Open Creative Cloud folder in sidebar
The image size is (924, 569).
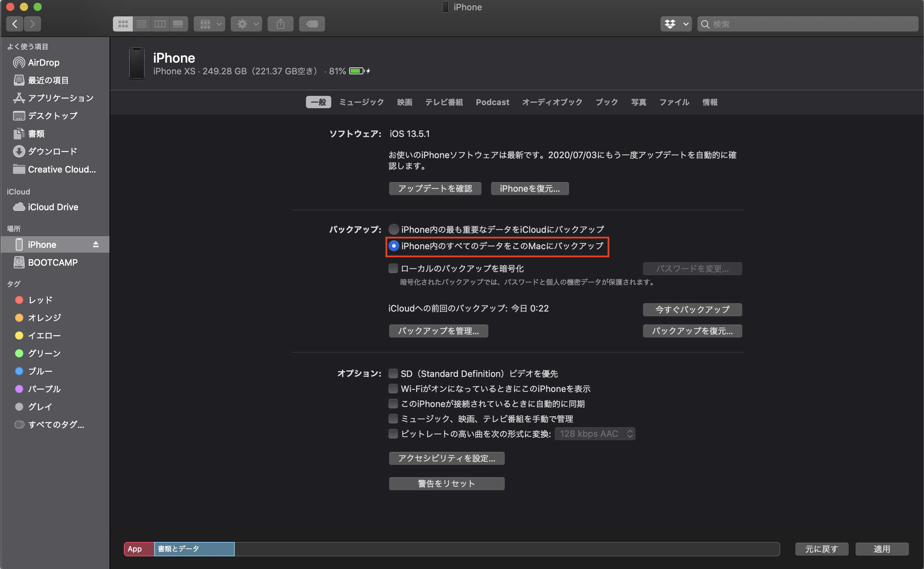tap(54, 169)
